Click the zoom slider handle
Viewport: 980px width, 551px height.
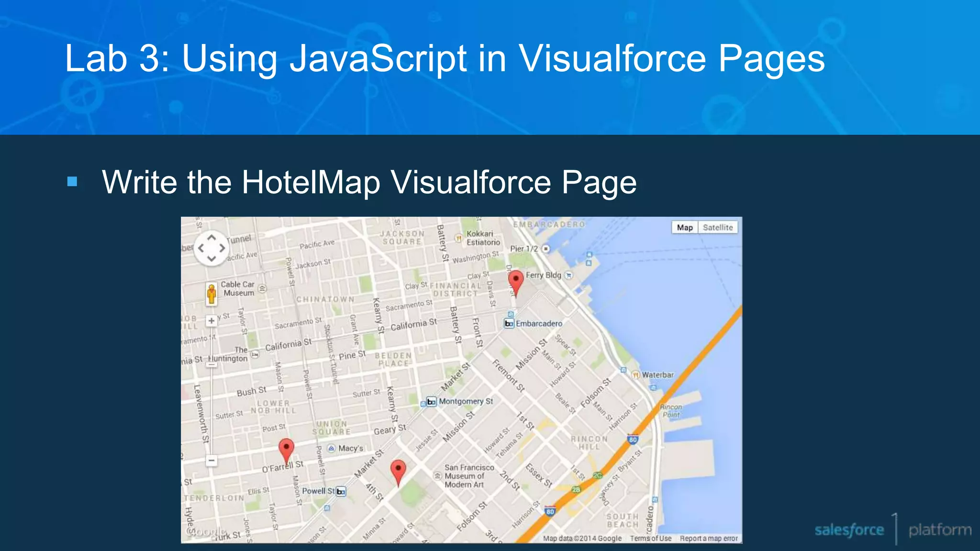pyautogui.click(x=212, y=365)
